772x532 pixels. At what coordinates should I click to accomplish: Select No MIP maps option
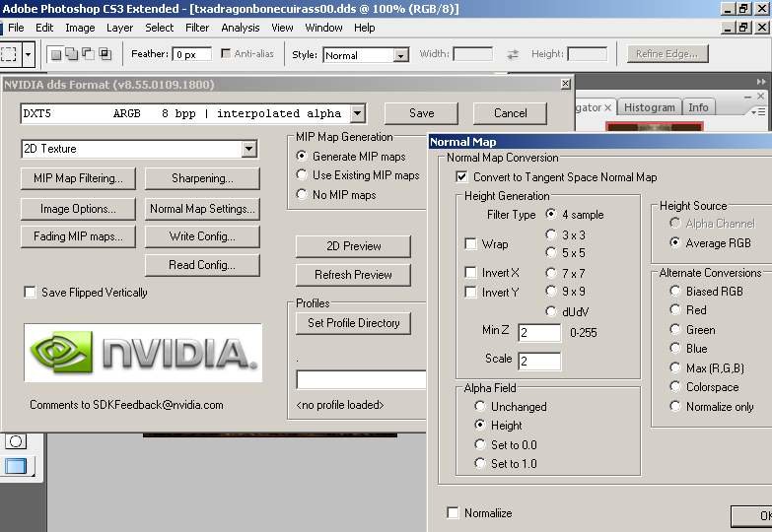click(x=302, y=194)
